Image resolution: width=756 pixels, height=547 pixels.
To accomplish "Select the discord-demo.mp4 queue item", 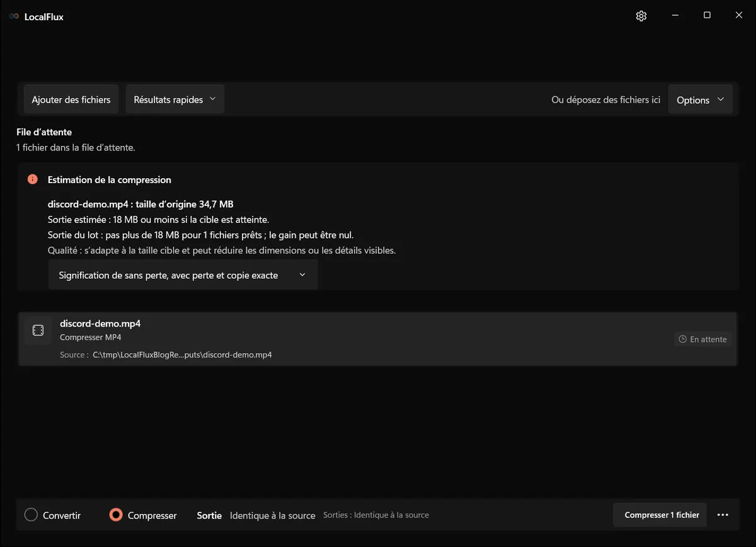I will click(377, 339).
